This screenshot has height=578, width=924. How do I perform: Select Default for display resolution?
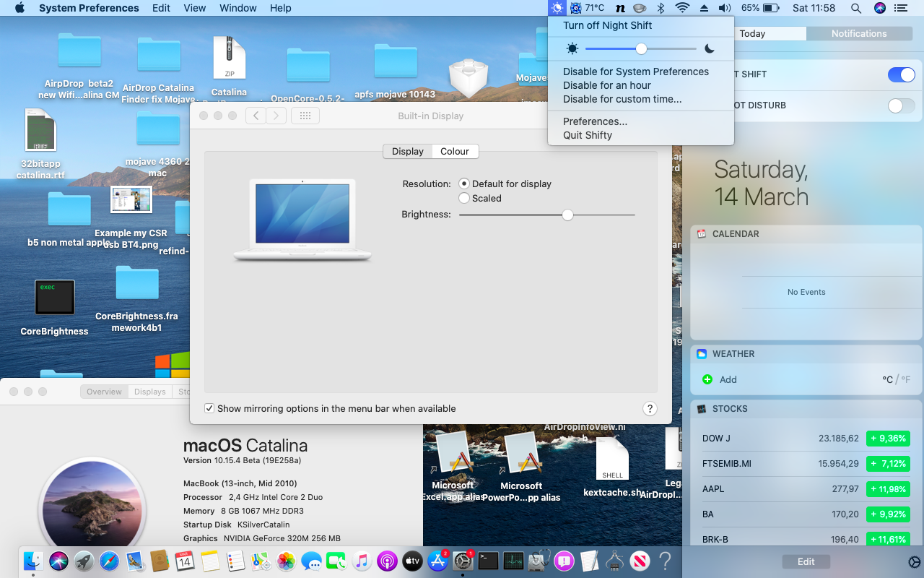coord(464,184)
